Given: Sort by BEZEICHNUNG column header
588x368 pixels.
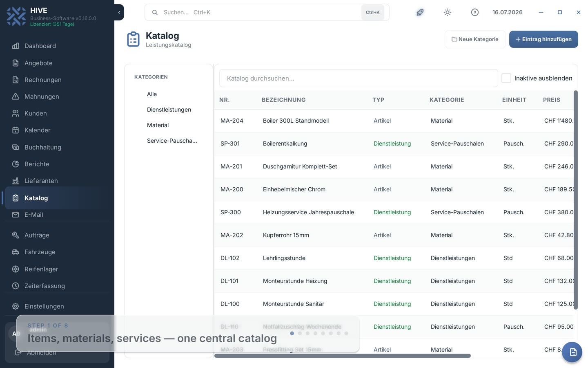Looking at the screenshot, I should click(x=284, y=100).
